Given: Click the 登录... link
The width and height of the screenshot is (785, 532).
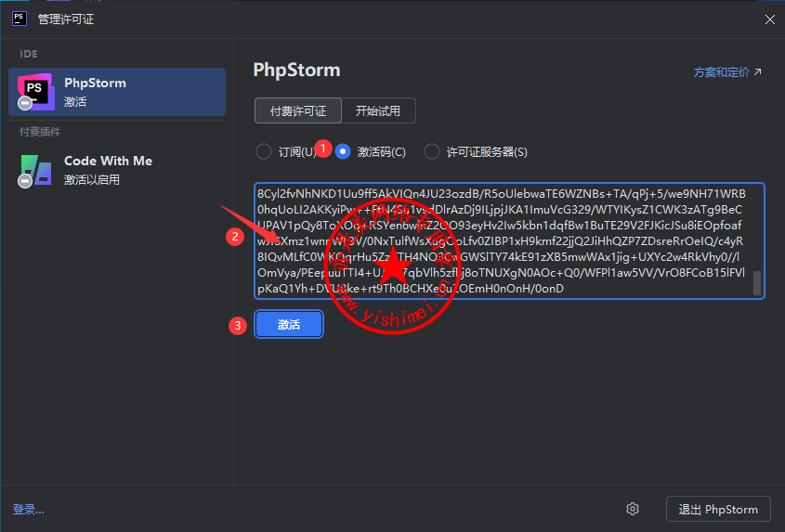Looking at the screenshot, I should pos(29,510).
